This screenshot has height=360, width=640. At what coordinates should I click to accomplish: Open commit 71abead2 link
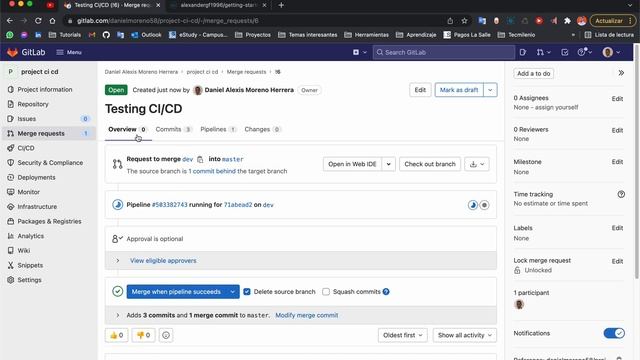pos(238,205)
